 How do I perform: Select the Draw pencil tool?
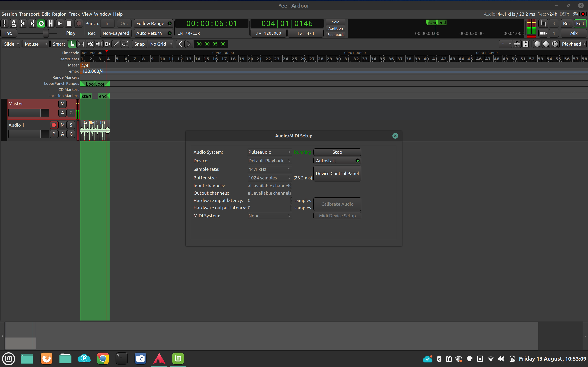point(116,44)
